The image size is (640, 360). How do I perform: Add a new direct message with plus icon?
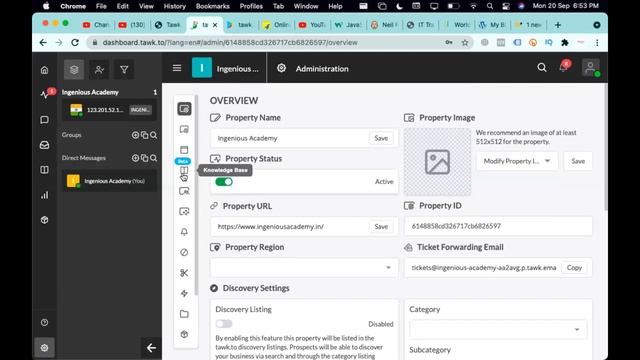[135, 158]
